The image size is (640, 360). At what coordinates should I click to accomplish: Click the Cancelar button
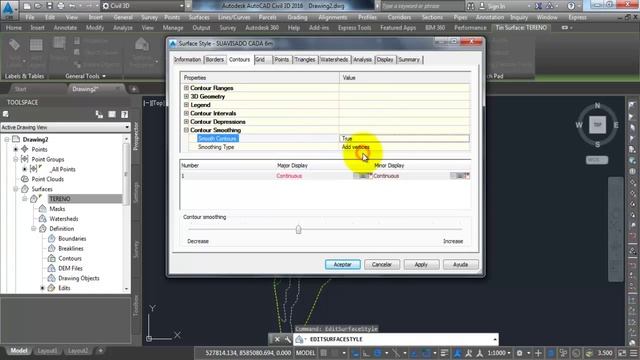(382, 264)
